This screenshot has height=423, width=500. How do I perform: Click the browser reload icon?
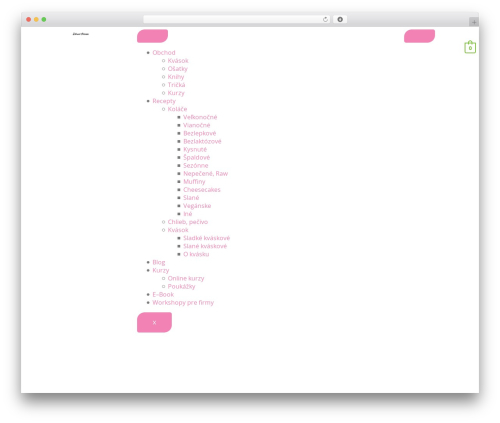pos(325,20)
